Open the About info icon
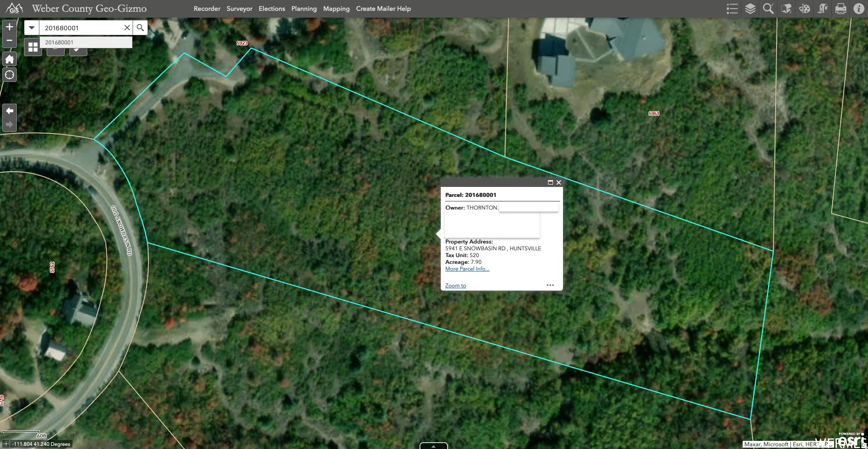This screenshot has height=449, width=868. coord(858,9)
